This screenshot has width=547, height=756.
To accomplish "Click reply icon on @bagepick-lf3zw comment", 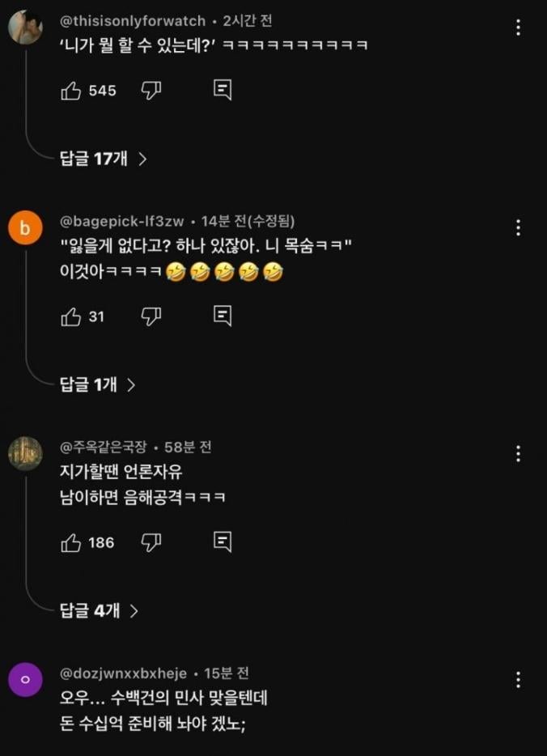I will 223,316.
